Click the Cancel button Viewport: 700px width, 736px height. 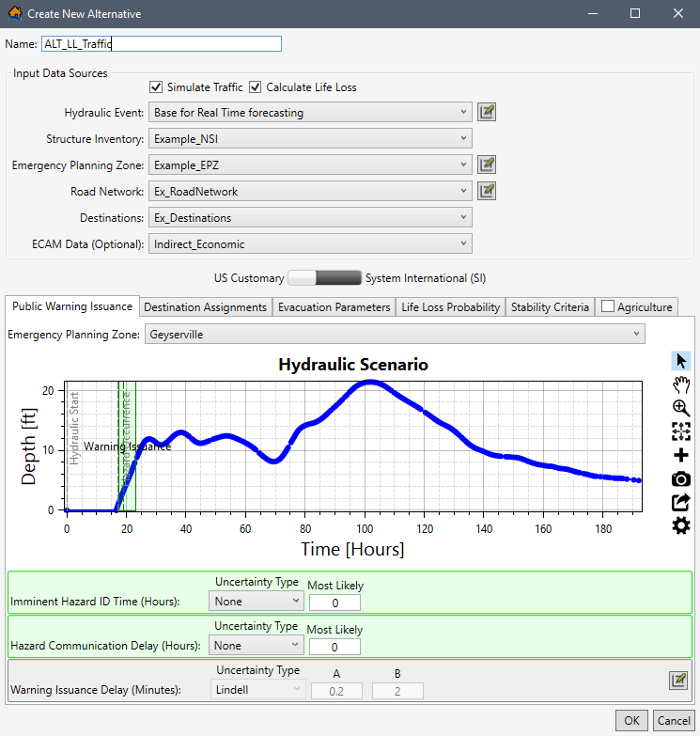click(674, 721)
